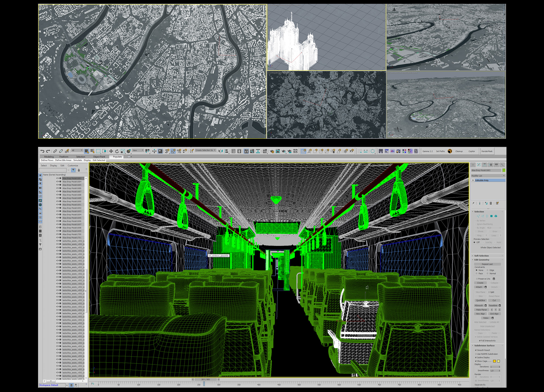Screen dimensions: 544x392
Task: Enable Use NURMS Subdivision checkbox
Action: [476, 354]
